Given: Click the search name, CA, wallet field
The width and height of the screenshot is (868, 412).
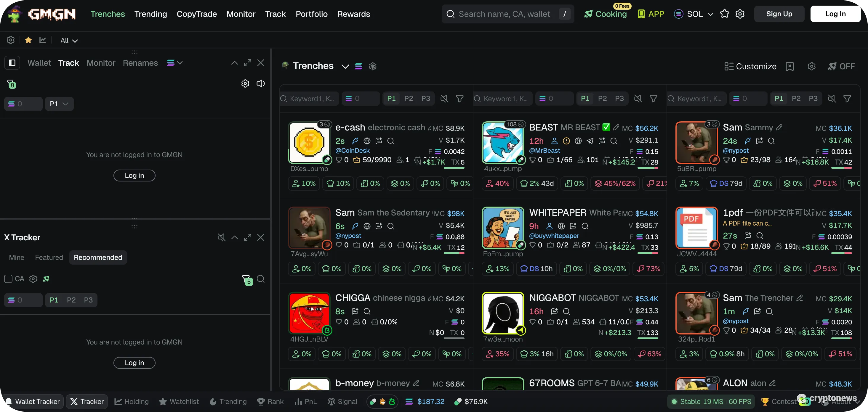Looking at the screenshot, I should coord(505,14).
